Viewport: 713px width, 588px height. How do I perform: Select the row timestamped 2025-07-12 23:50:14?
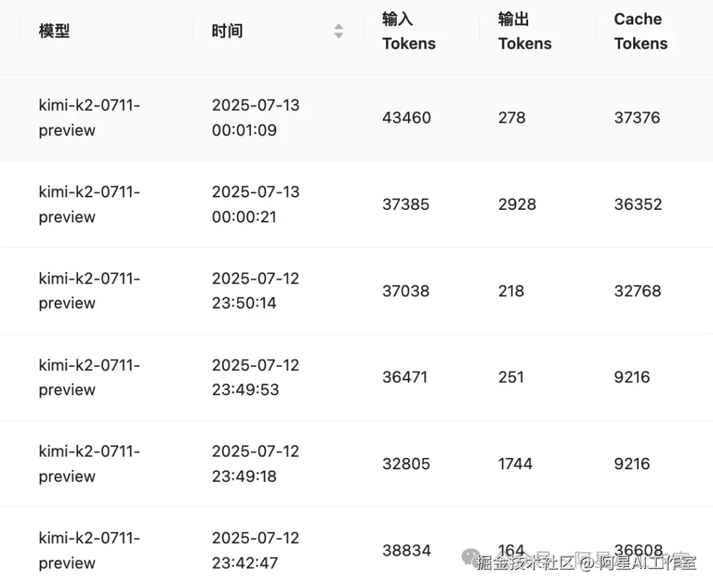356,291
